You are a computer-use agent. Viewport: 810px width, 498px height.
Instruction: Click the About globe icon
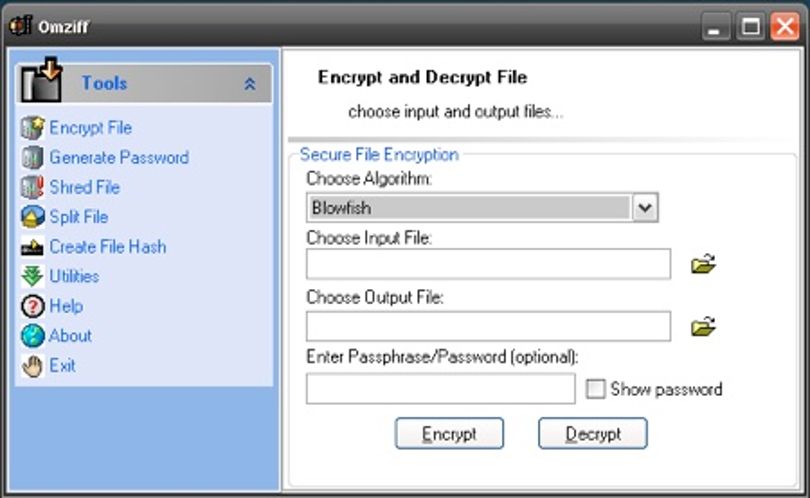click(32, 336)
